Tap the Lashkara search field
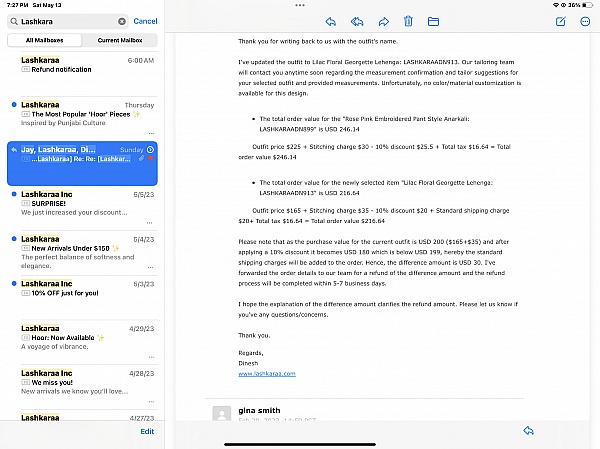600x449 pixels. (x=65, y=21)
